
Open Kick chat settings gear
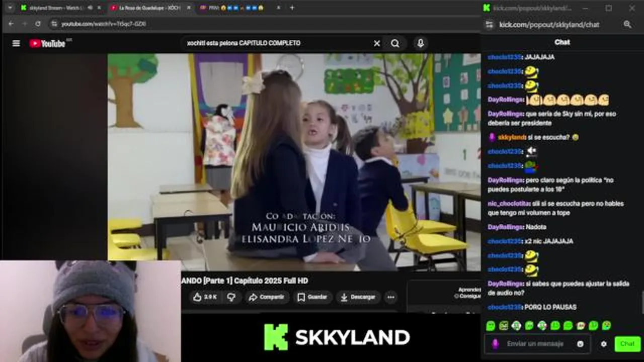coord(604,344)
